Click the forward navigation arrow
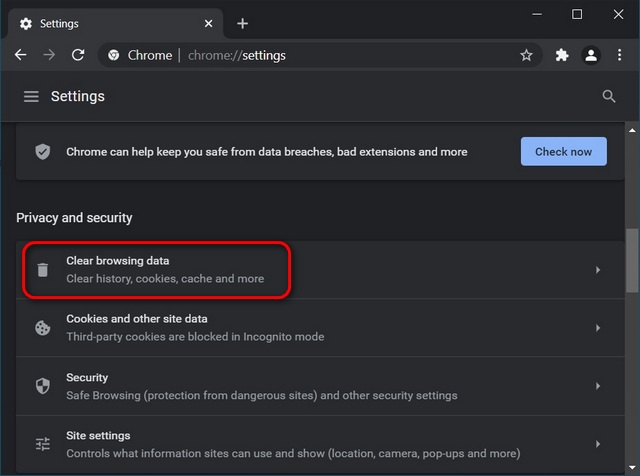Image resolution: width=640 pixels, height=476 pixels. pyautogui.click(x=49, y=55)
